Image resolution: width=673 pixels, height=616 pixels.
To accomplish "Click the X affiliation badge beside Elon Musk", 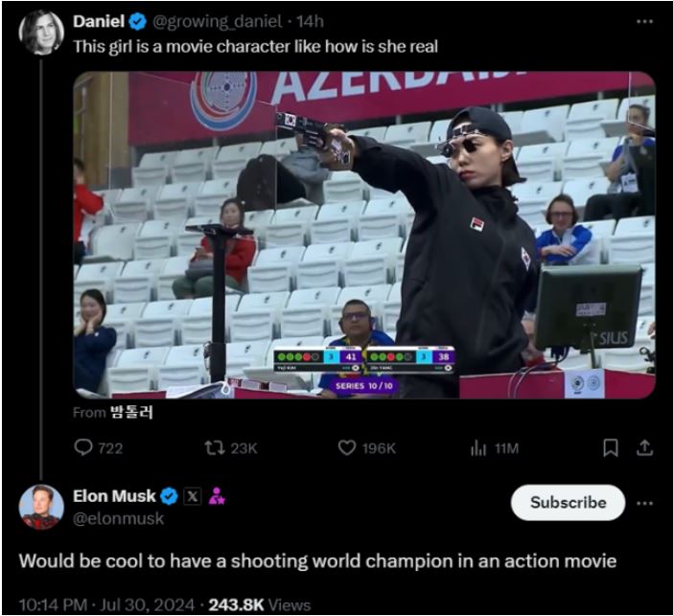I will click(192, 496).
